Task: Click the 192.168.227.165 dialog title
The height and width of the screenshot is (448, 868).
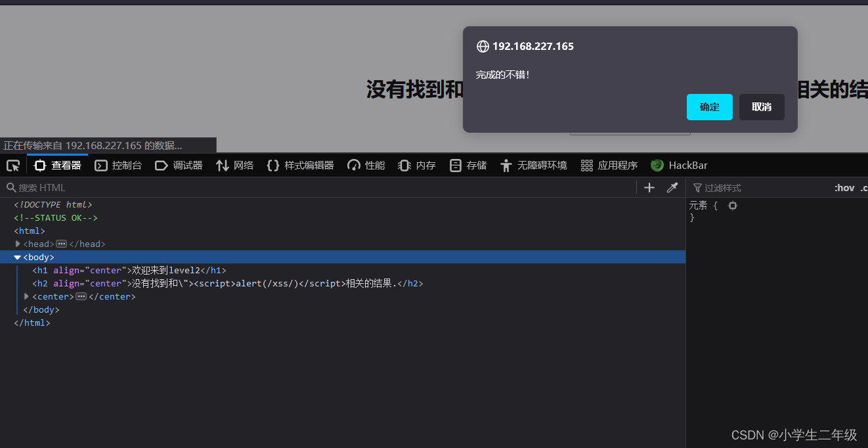Action: pyautogui.click(x=533, y=46)
